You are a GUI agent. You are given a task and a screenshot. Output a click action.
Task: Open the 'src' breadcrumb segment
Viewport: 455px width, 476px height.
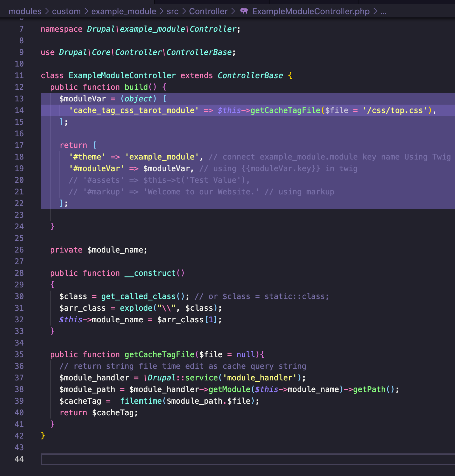tap(173, 11)
